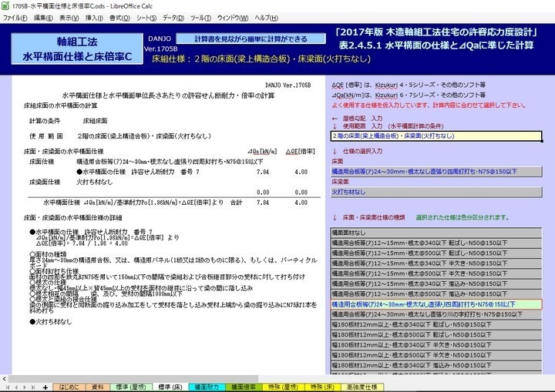Click the 床梁面仕様 火打ち材なし text
The image size is (555, 392).
click(x=95, y=183)
